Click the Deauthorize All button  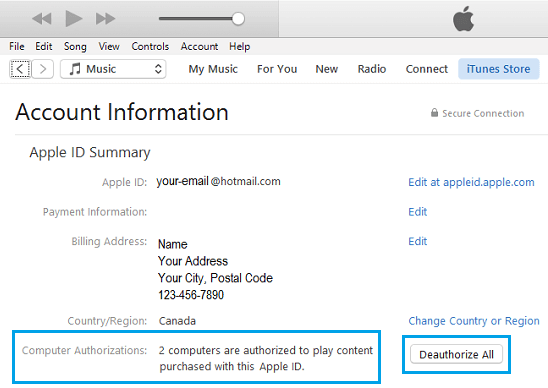pyautogui.click(x=456, y=354)
